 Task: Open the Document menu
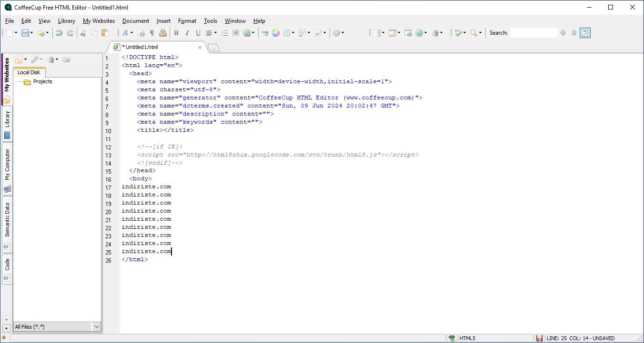[x=136, y=21]
